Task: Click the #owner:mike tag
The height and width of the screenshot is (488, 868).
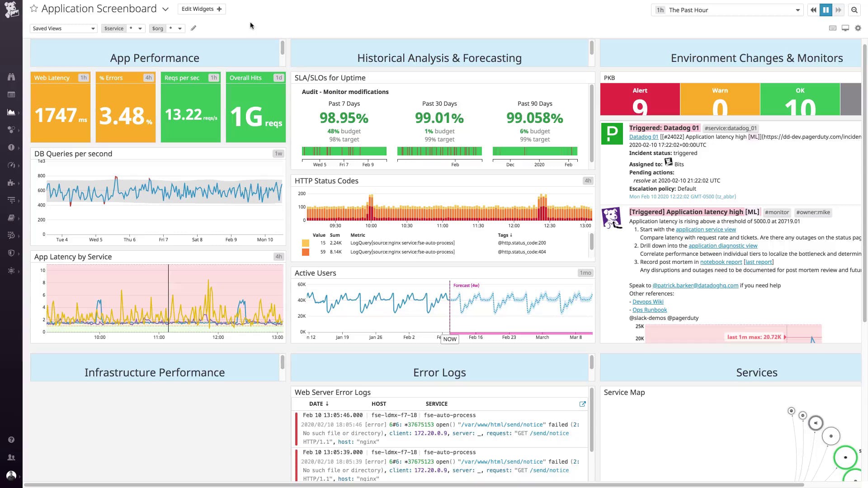Action: [x=813, y=212]
